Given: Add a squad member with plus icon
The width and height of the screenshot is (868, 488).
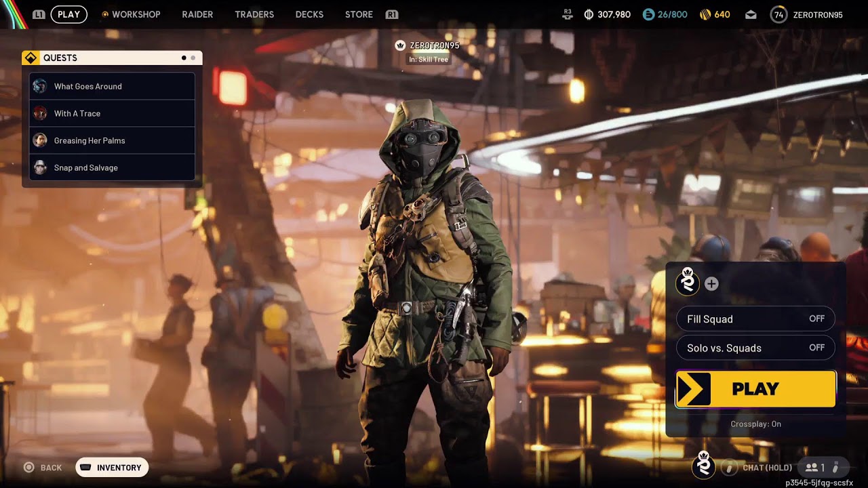Looking at the screenshot, I should 711,284.
